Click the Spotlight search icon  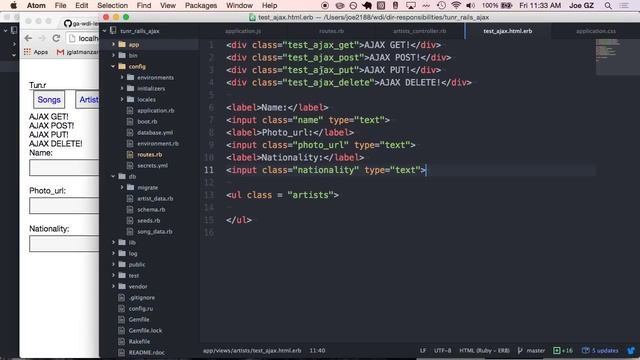[608, 5]
